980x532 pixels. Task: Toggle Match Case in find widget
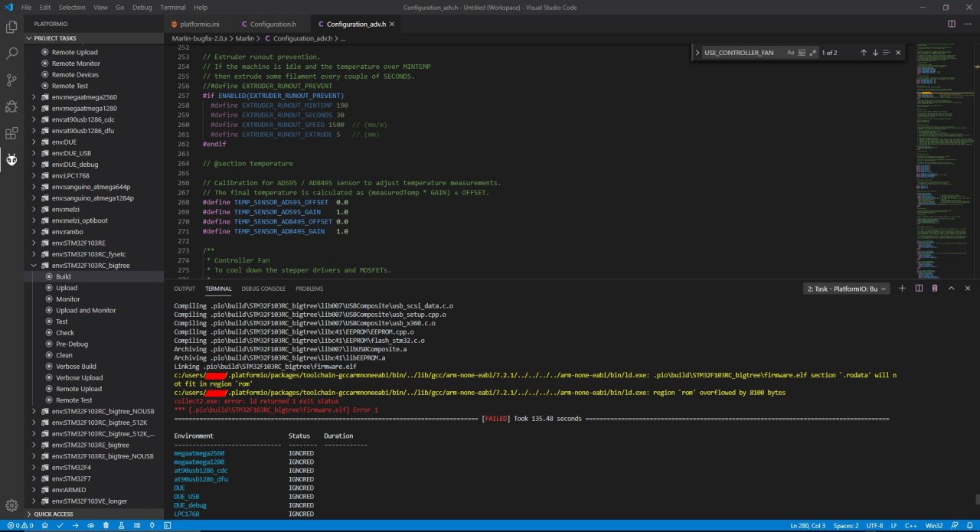point(791,53)
